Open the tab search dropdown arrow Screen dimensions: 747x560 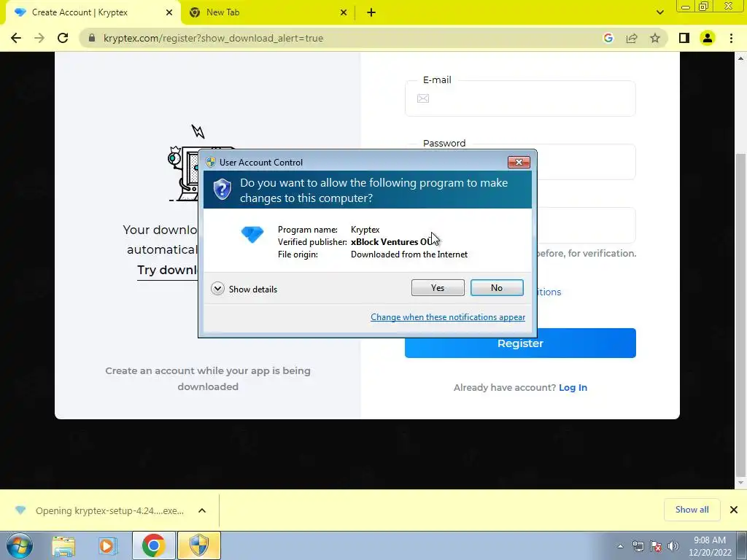659,12
